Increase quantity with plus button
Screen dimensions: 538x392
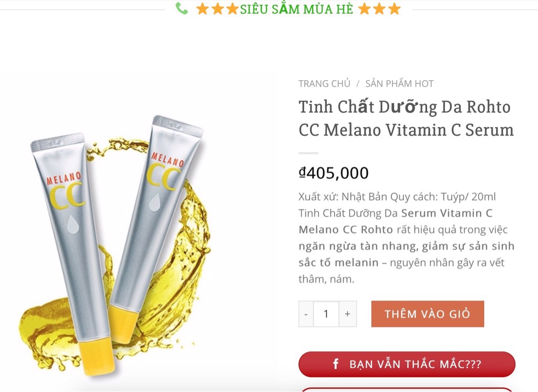pos(348,314)
